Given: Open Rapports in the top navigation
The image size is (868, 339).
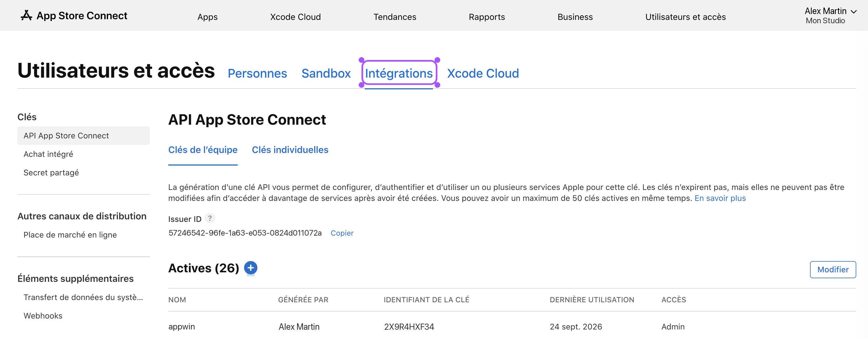Looking at the screenshot, I should (x=487, y=17).
